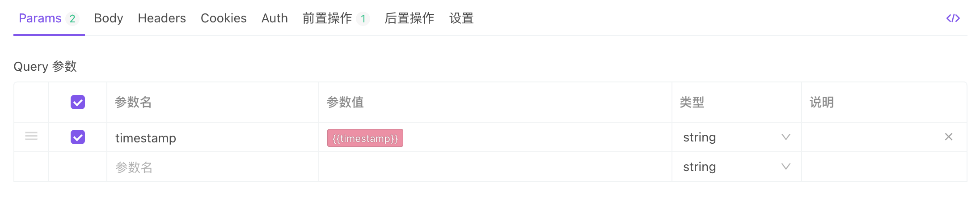Screen dimensions: 980x197
Task: Open the Body tab
Action: 108,18
